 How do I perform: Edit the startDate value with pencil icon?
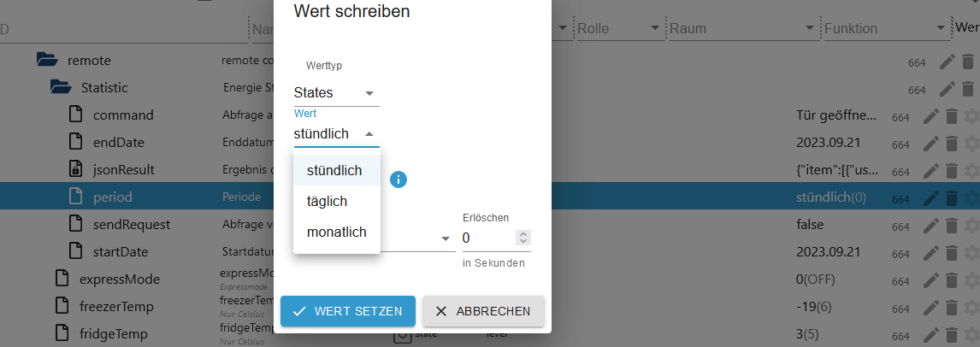pos(931,253)
